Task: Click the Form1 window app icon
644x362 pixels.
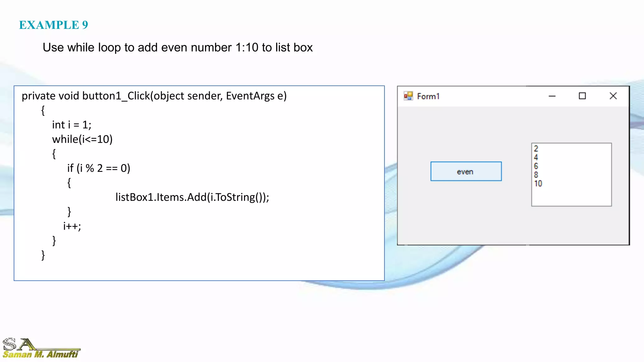Action: 408,96
